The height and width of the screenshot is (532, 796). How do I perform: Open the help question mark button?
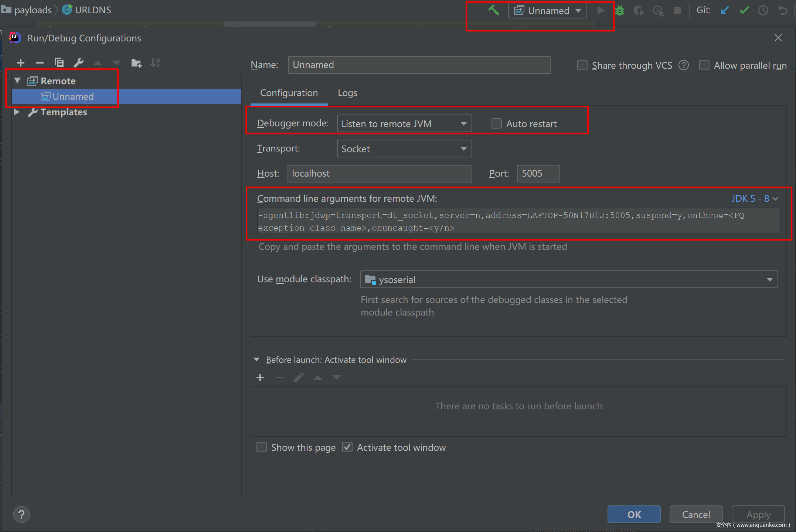[x=21, y=514]
